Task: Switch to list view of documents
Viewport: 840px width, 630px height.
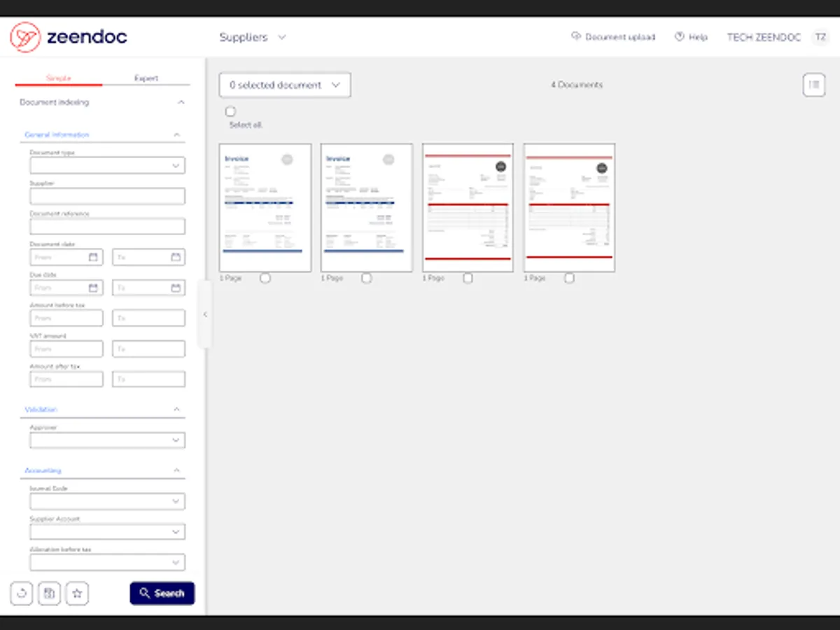Action: point(813,85)
